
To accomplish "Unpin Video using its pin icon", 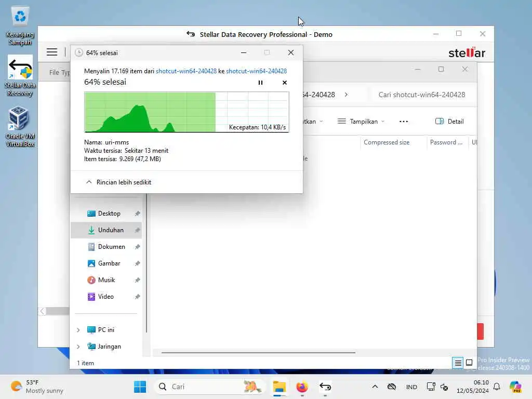I will tap(137, 297).
